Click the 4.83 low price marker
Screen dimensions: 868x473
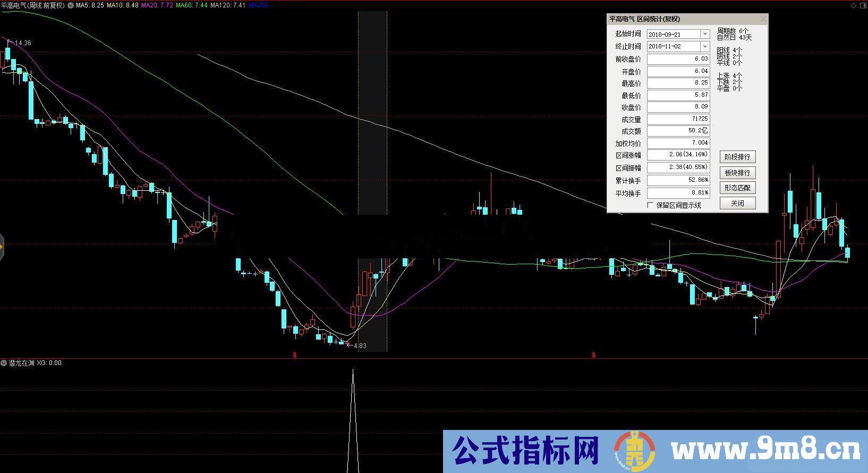[360, 346]
